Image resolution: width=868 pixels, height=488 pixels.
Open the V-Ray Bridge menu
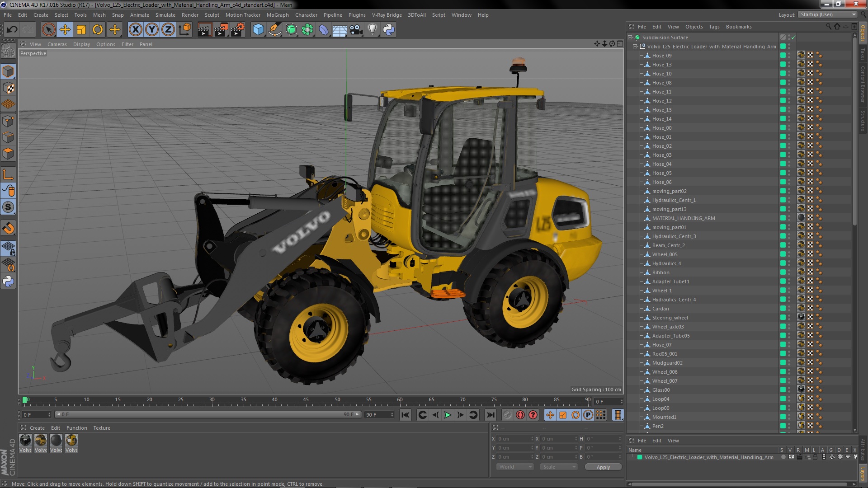pos(387,15)
